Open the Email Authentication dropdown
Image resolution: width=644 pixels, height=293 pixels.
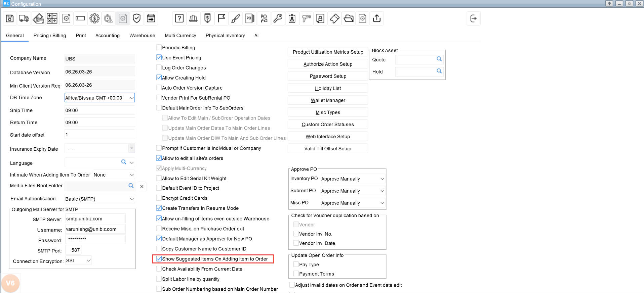click(x=132, y=199)
